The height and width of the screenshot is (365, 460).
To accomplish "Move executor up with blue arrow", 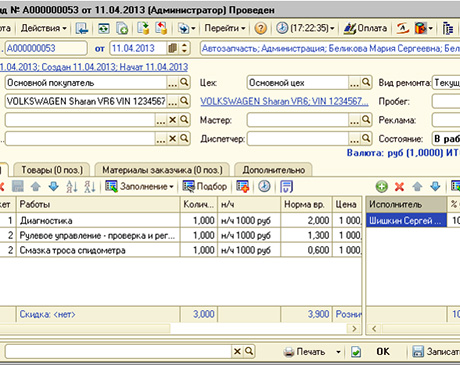I will pos(417,187).
